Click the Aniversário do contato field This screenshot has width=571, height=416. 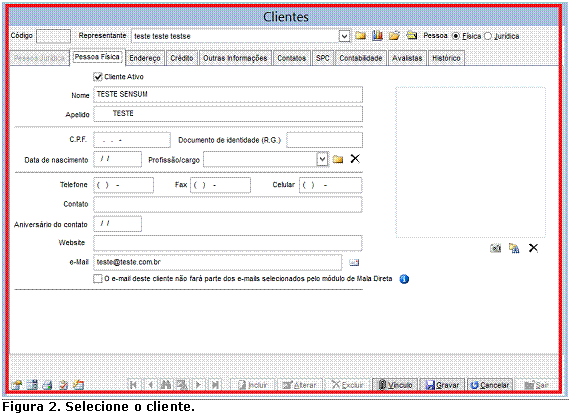click(118, 224)
